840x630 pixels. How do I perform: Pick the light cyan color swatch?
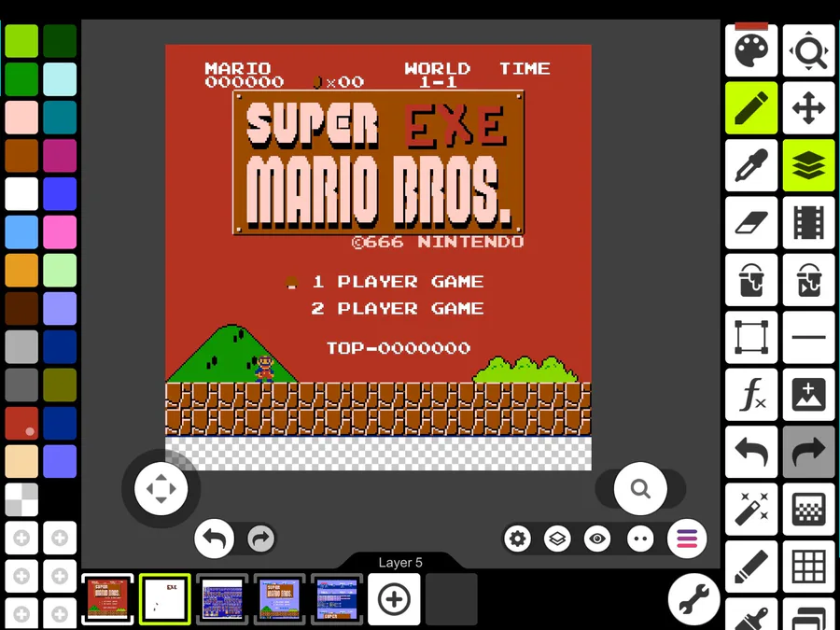point(60,78)
